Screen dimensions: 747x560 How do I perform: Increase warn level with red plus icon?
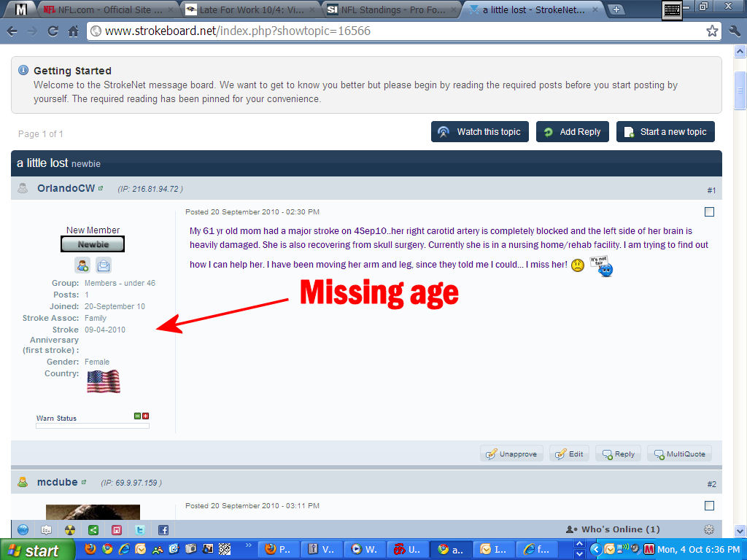145,416
